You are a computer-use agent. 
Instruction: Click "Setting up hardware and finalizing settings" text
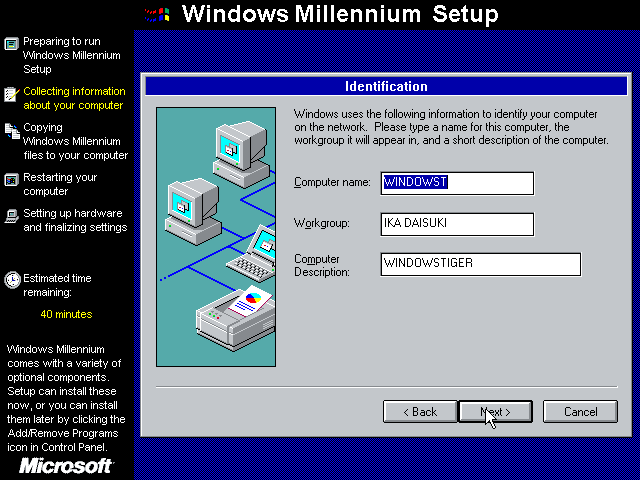(75, 220)
